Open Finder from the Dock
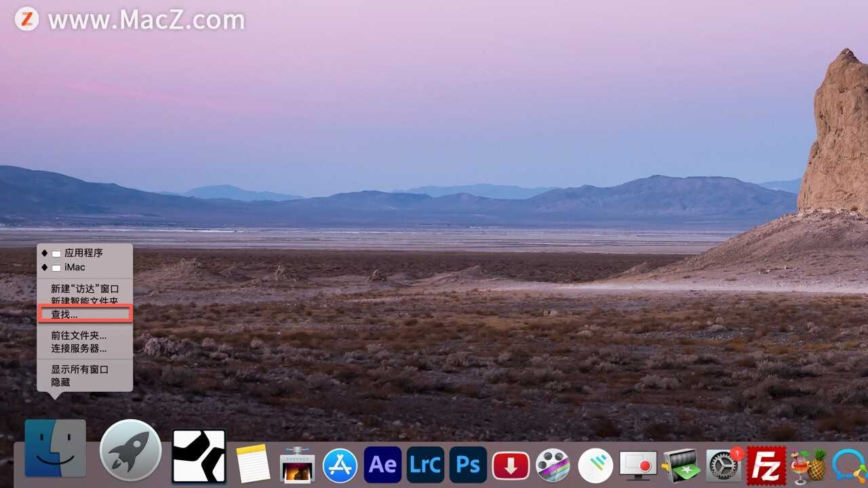The image size is (868, 488). [56, 448]
